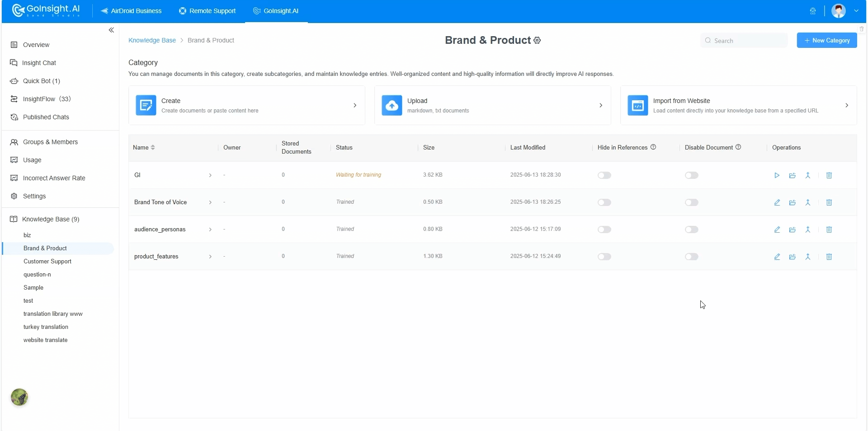Delete the audience_personas document
Image resolution: width=868 pixels, height=431 pixels.
[x=829, y=230]
